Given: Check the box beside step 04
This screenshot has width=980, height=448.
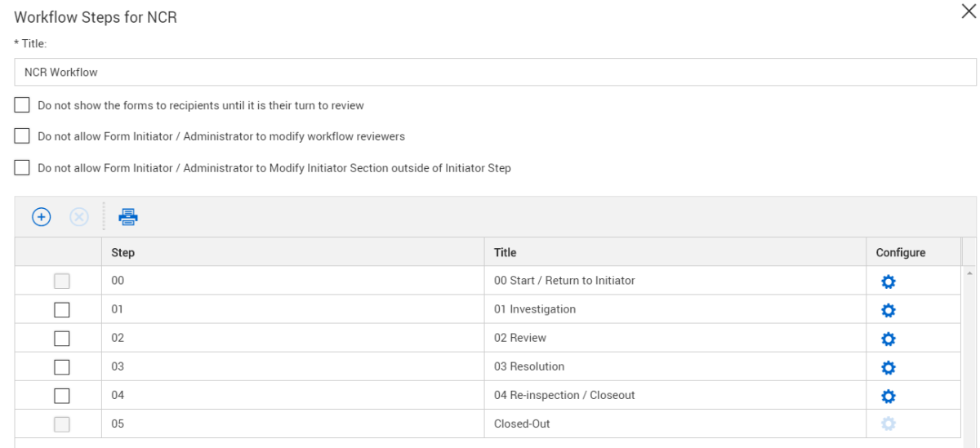Looking at the screenshot, I should pyautogui.click(x=62, y=396).
